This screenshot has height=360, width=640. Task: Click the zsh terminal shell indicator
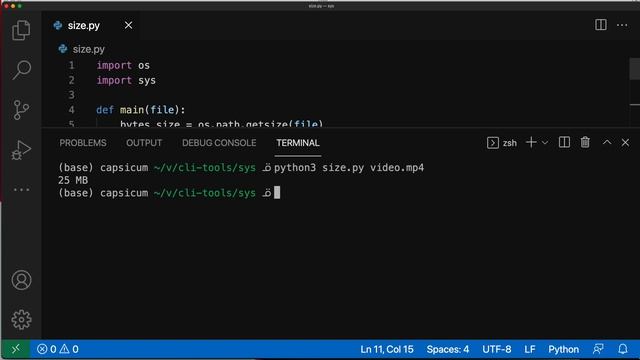tap(502, 143)
